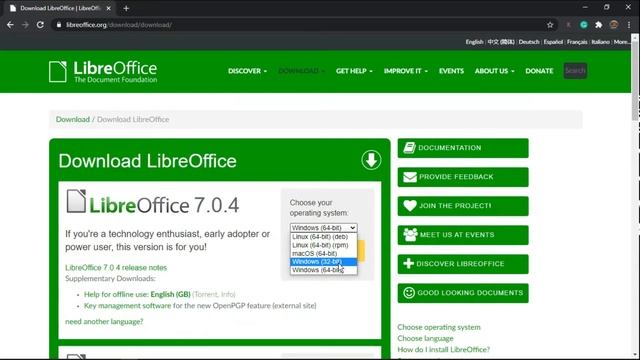Viewport: 640px width, 360px height.
Task: Click the page vertical scrollbar thumb
Action: [x=635, y=80]
